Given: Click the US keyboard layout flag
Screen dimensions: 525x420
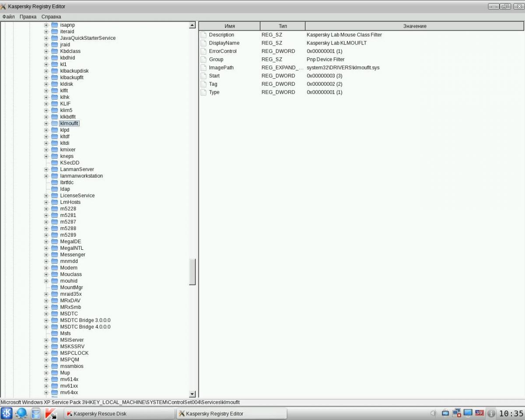Looking at the screenshot, I should [x=480, y=413].
